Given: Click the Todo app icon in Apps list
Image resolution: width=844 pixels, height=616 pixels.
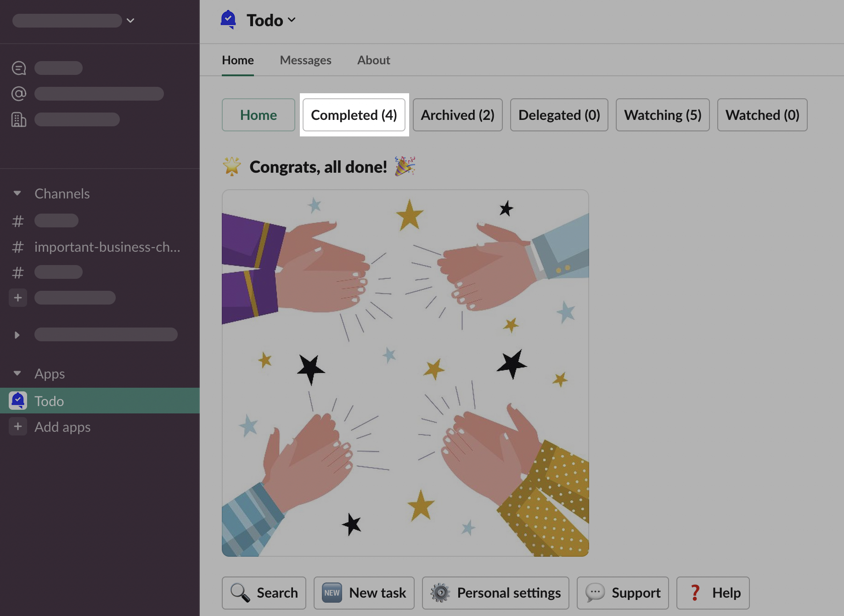Looking at the screenshot, I should [18, 401].
